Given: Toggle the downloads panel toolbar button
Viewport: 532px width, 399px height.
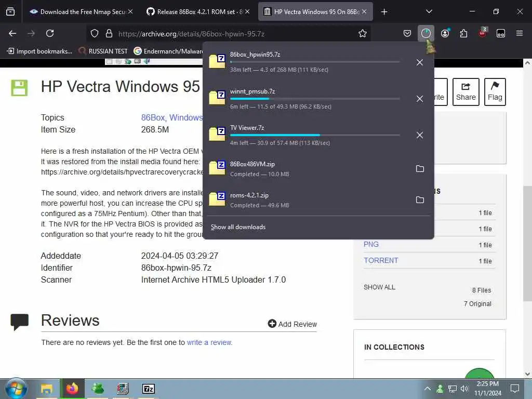Looking at the screenshot, I should [426, 33].
